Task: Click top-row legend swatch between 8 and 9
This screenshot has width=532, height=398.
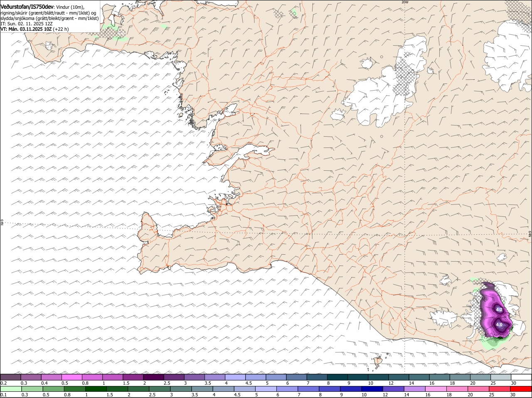Action: (x=337, y=377)
